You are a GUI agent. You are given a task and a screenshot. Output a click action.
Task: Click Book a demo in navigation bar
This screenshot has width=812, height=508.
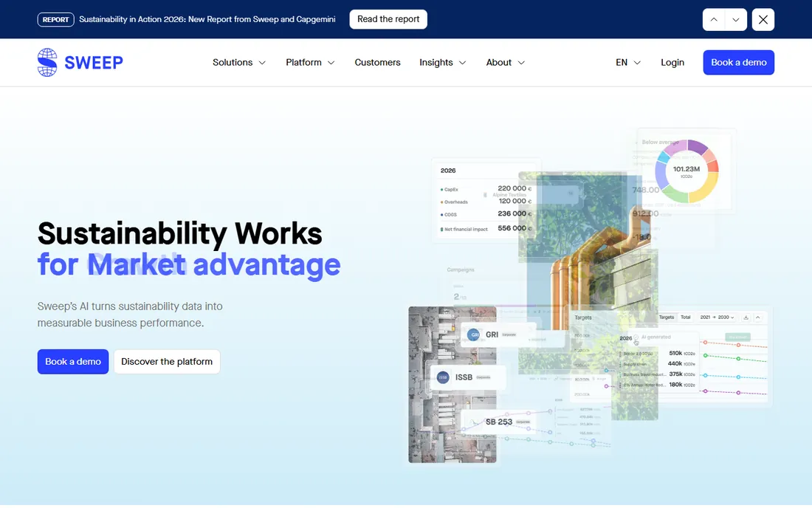pyautogui.click(x=738, y=62)
